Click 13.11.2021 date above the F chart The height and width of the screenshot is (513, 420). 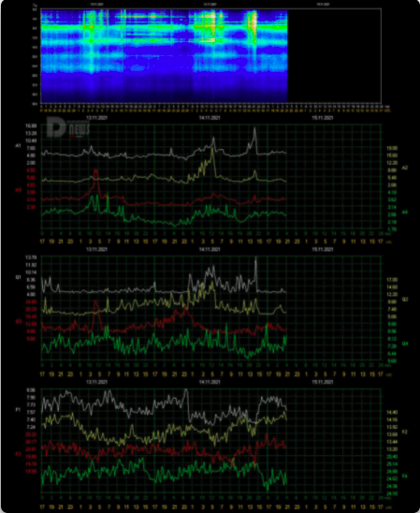point(96,382)
